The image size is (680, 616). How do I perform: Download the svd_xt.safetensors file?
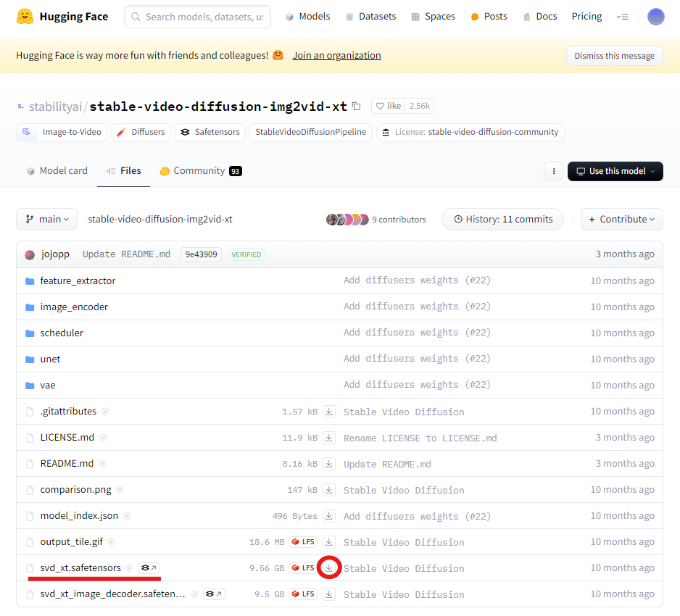point(329,568)
